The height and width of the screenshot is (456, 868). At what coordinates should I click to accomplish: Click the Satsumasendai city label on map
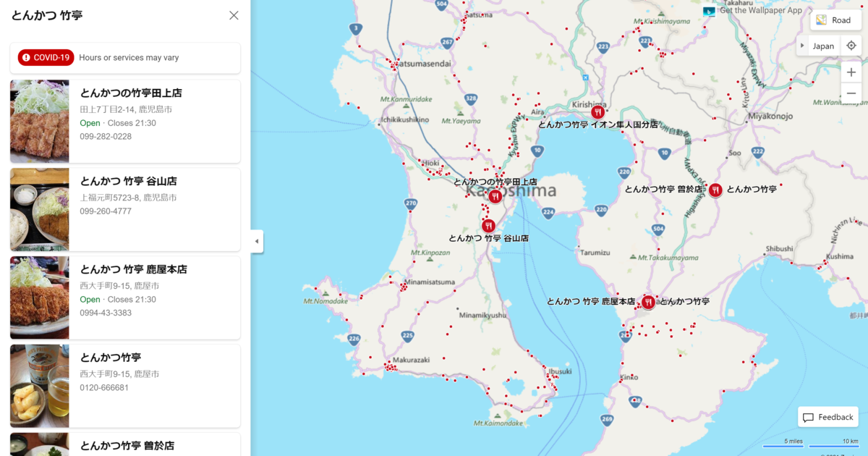[x=422, y=64]
